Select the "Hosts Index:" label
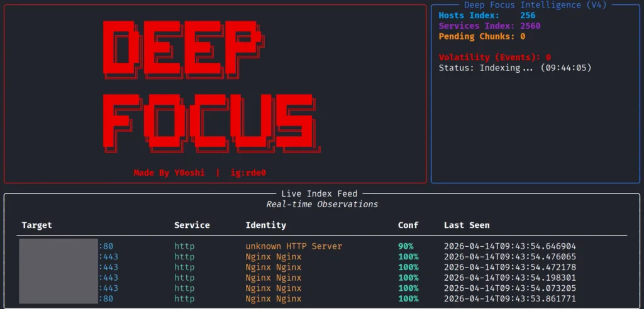The width and height of the screenshot is (644, 309). tap(469, 16)
